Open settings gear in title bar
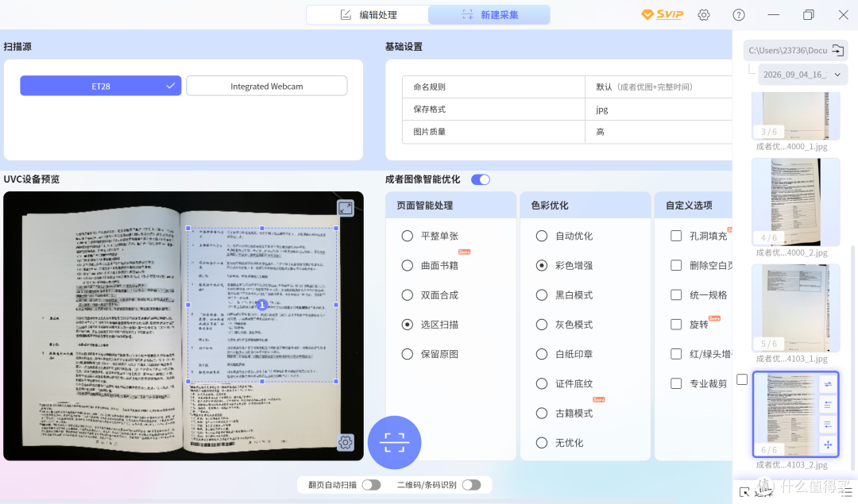 [704, 15]
